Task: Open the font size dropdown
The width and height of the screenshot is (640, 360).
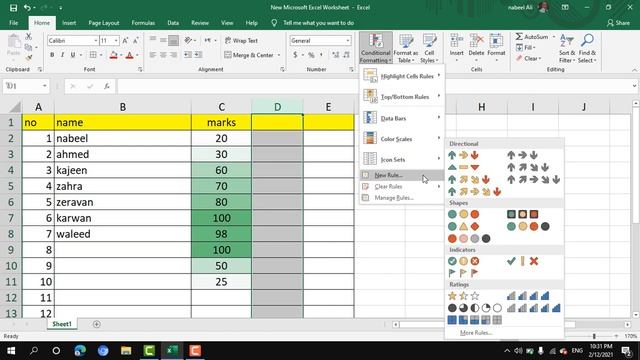Action: 116,40
